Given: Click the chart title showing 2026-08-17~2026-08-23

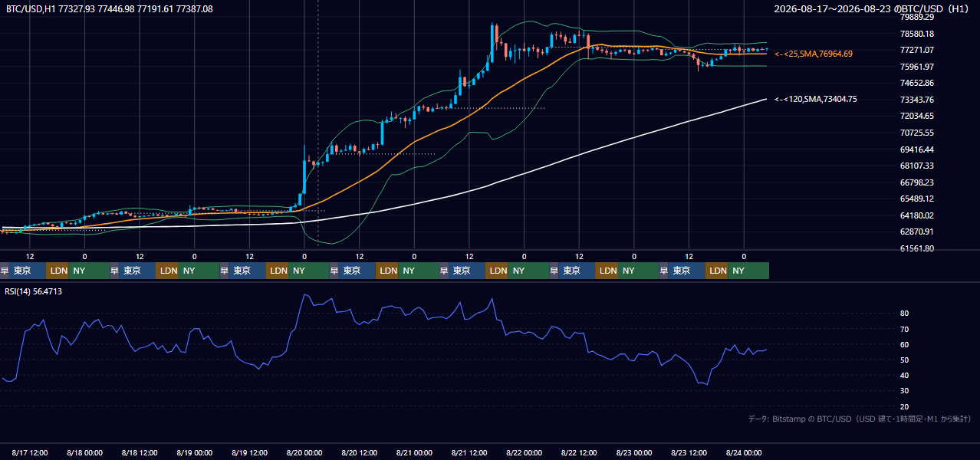Looking at the screenshot, I should [x=872, y=9].
